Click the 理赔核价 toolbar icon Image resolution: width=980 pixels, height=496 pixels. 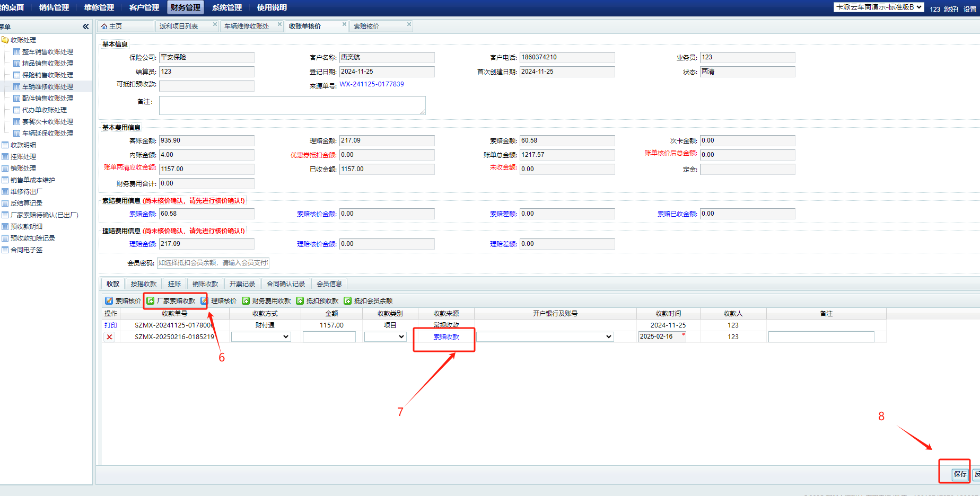(x=205, y=300)
